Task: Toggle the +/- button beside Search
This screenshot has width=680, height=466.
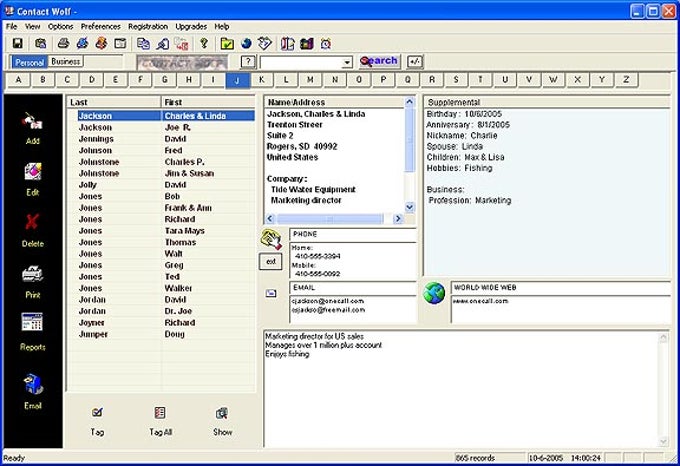Action: coord(415,62)
